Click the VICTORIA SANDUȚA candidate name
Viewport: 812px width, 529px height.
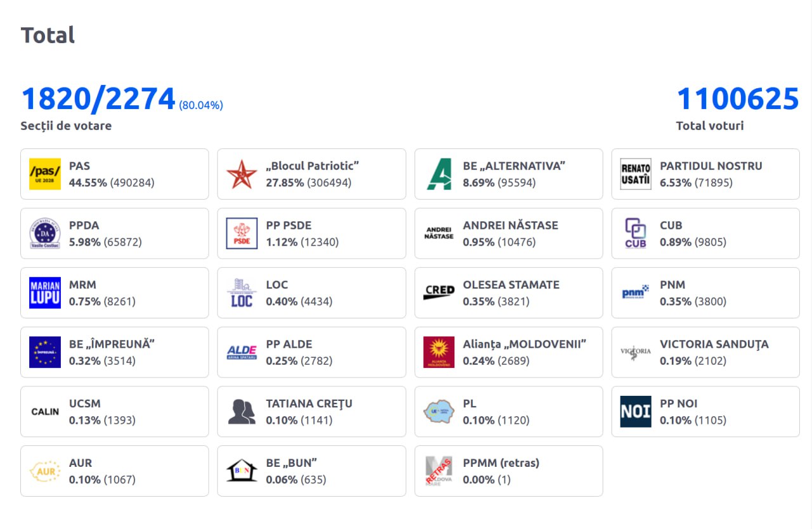[714, 344]
